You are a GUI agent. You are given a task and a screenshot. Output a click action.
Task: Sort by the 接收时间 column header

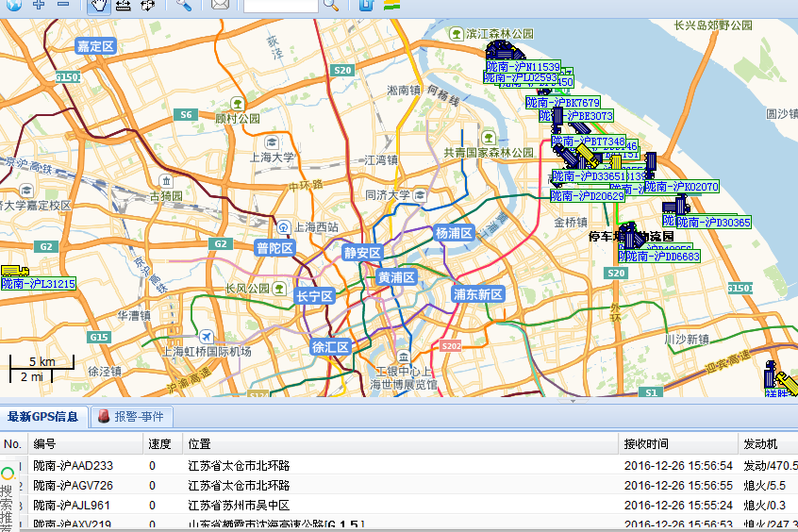pos(646,443)
